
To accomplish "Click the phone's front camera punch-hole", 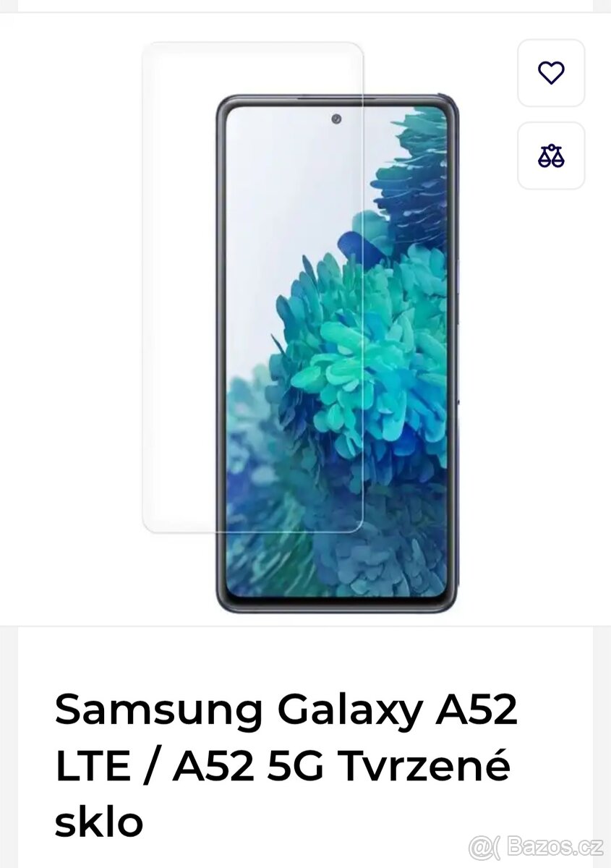I will click(x=336, y=119).
